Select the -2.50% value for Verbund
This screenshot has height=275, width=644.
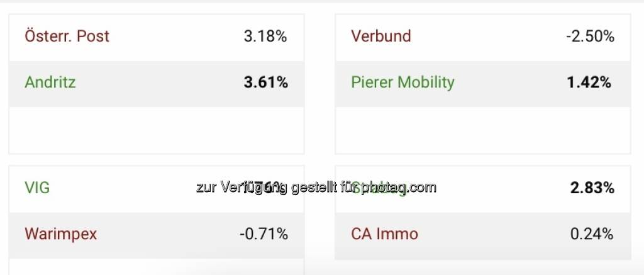pyautogui.click(x=590, y=36)
